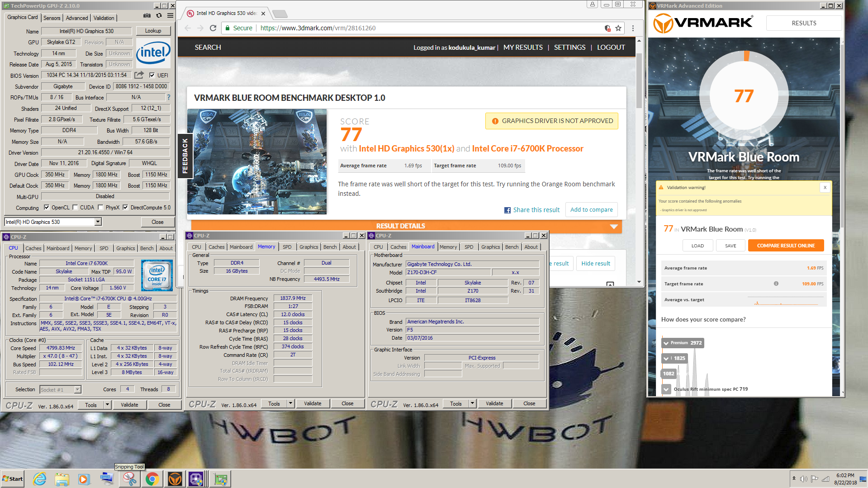Image resolution: width=868 pixels, height=488 pixels.
Task: Click the Chrome page vertical scrollbar
Action: pos(639,81)
